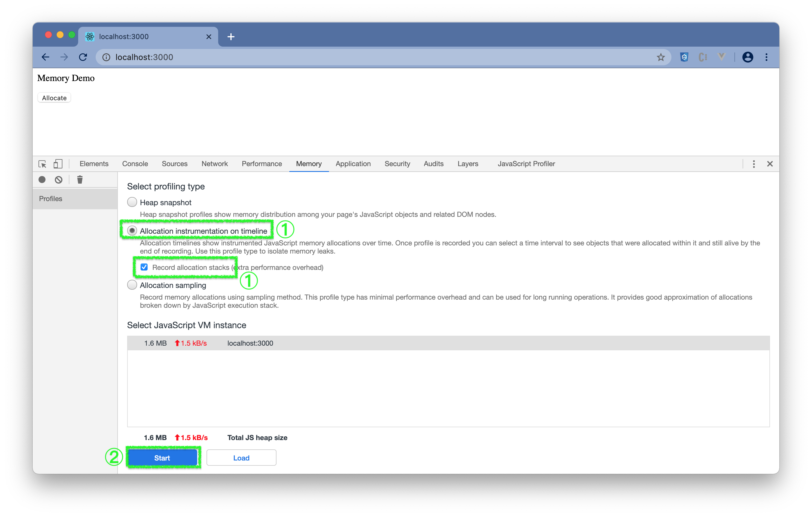Viewport: 812px width, 517px height.
Task: Reload the page via refresh icon
Action: click(x=83, y=57)
